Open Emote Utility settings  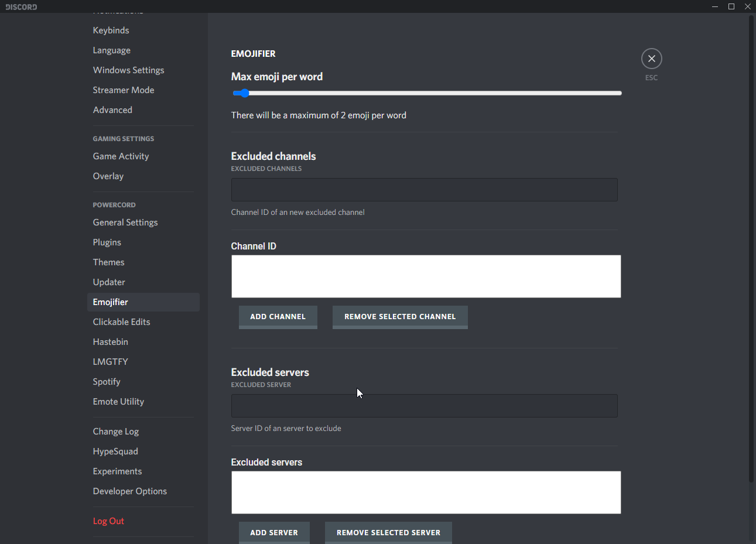[x=143, y=402]
